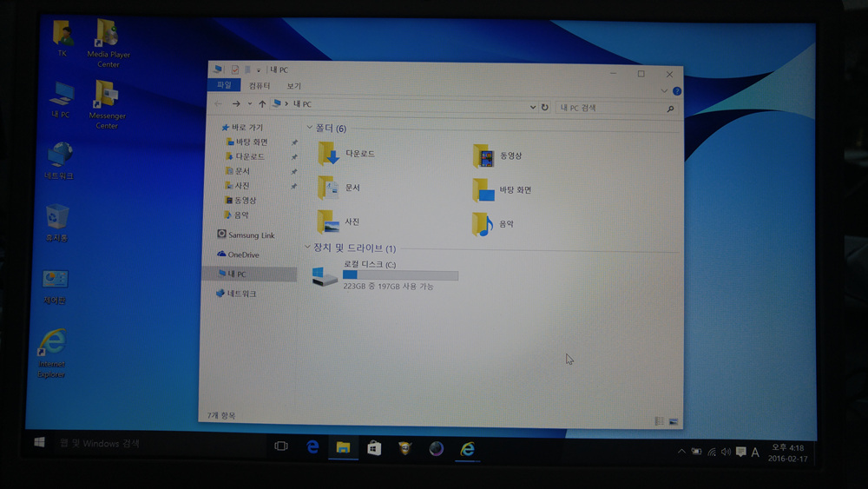Open quick access toolbar customize dropdown
This screenshot has width=868, height=489.
point(259,70)
